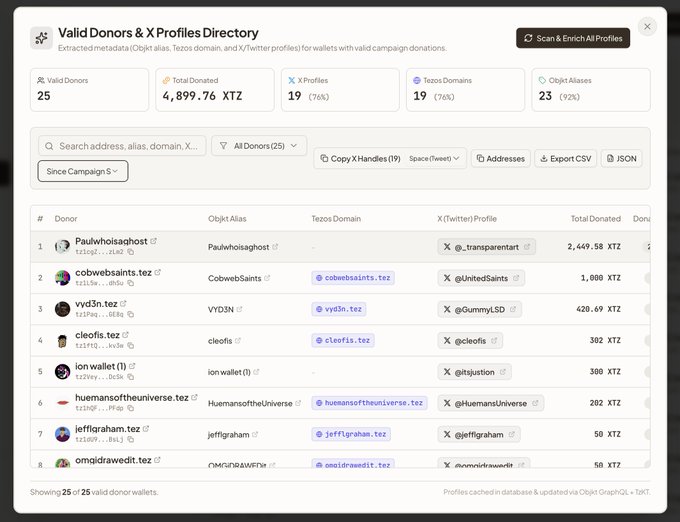The height and width of the screenshot is (522, 680).
Task: Copy Paulwhoisaghost wallet address icon
Action: pyautogui.click(x=131, y=252)
